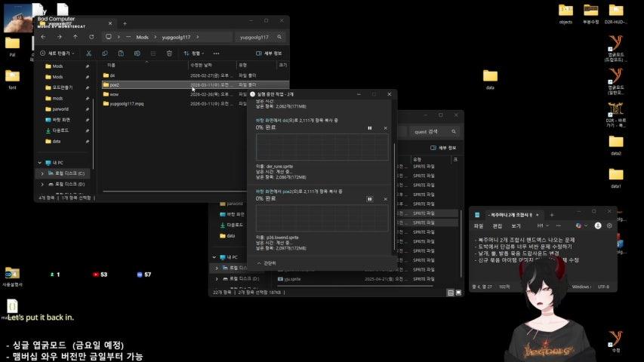Collapse the copy dialog details section
The width and height of the screenshot is (644, 362).
(267, 263)
